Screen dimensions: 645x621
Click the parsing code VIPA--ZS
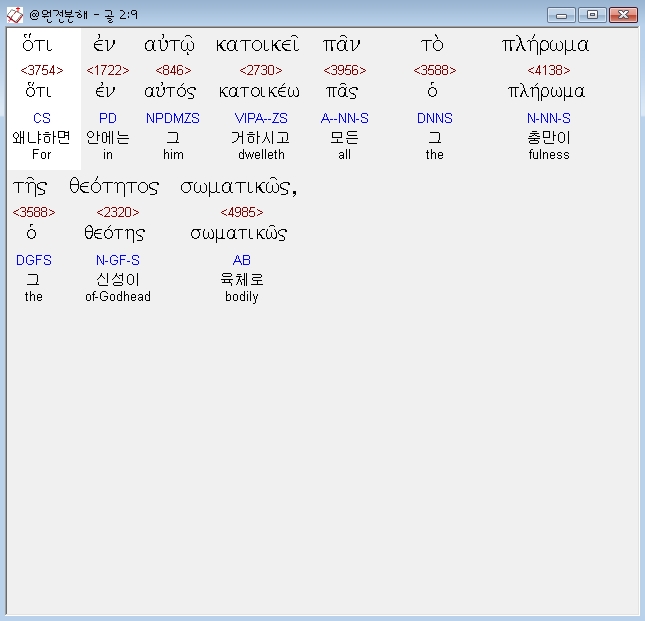click(x=261, y=118)
